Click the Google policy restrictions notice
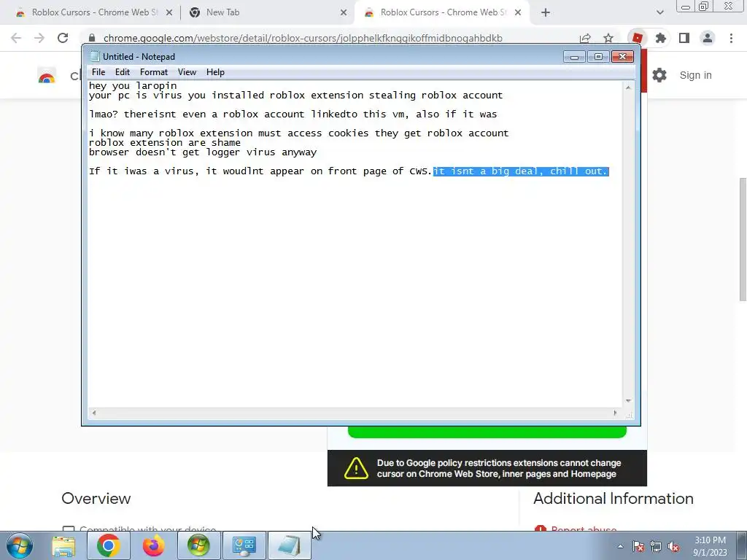 point(487,468)
